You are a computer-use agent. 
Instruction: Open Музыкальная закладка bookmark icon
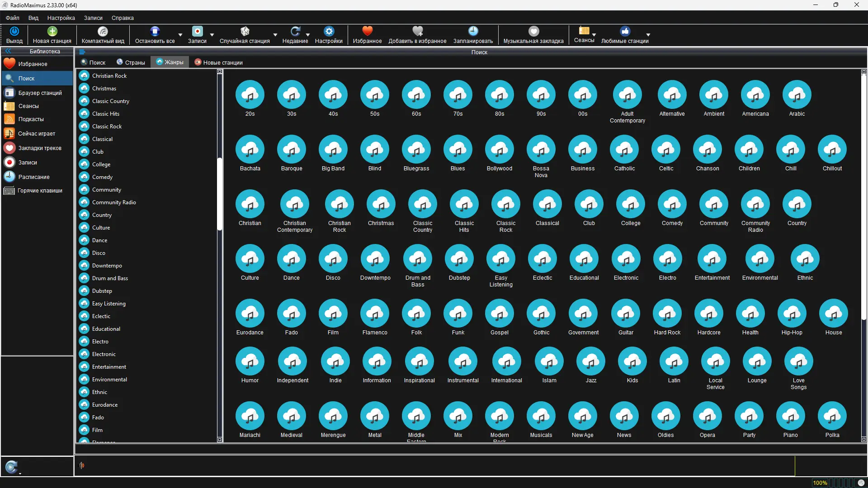533,31
